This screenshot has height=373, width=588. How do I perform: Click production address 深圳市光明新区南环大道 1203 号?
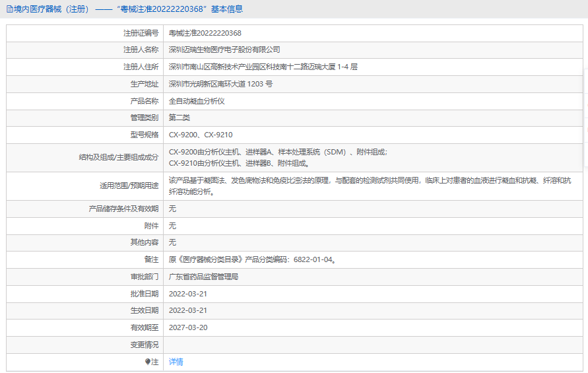click(220, 84)
